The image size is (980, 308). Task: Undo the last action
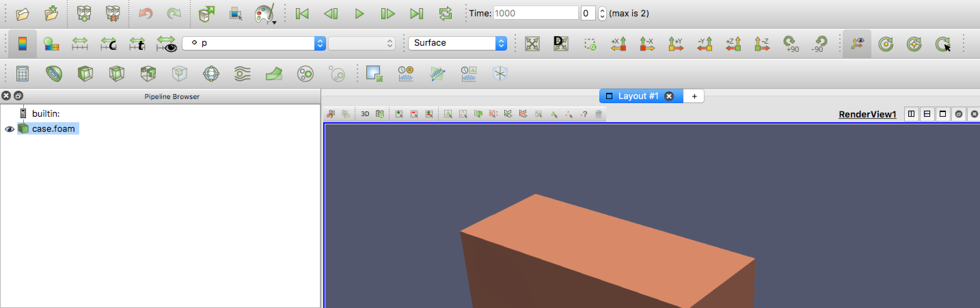145,14
